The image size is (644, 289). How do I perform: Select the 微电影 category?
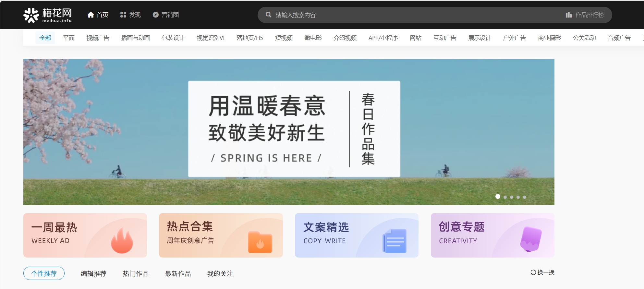click(x=313, y=38)
